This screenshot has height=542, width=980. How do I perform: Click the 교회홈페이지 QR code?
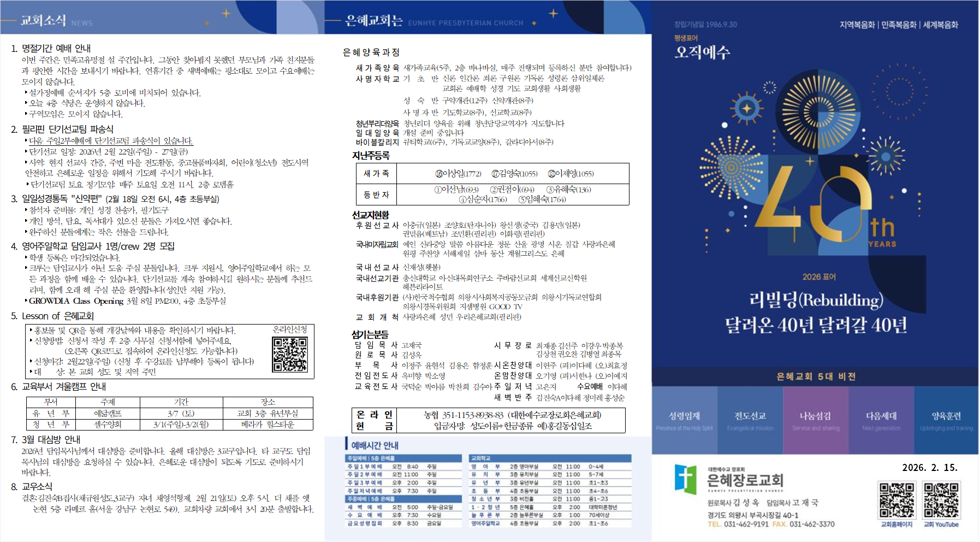click(x=896, y=500)
